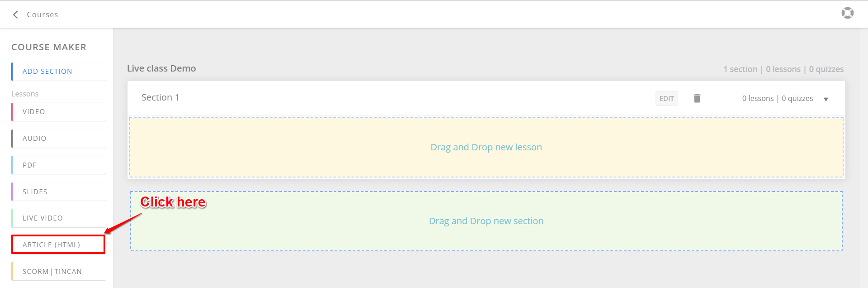Click the 1 section course summary text
The image size is (868, 288).
[x=740, y=69]
